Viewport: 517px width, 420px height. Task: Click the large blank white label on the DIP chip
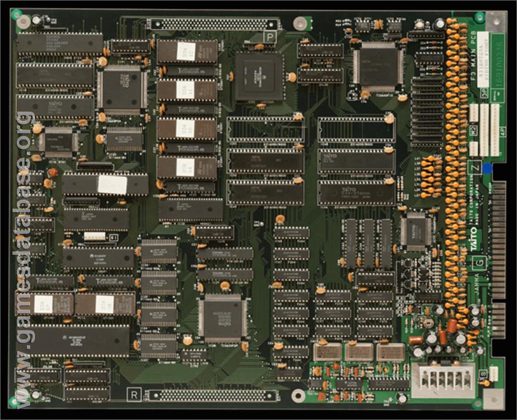[112, 185]
